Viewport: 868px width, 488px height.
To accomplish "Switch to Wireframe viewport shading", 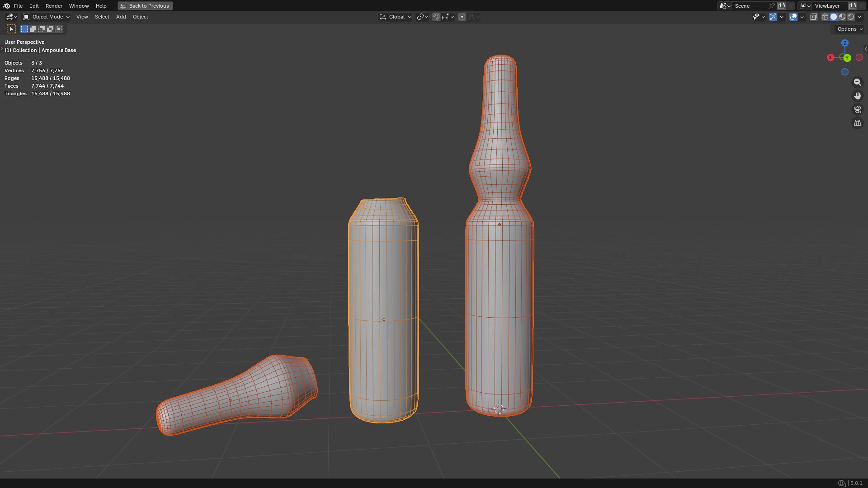I will click(825, 17).
